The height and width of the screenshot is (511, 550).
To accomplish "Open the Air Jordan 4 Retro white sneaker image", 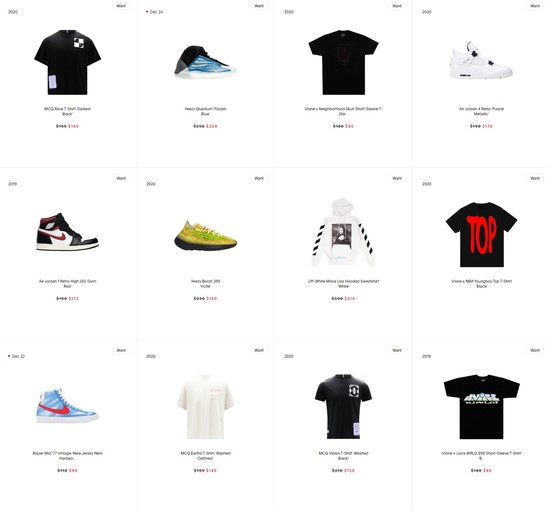I will (x=481, y=60).
